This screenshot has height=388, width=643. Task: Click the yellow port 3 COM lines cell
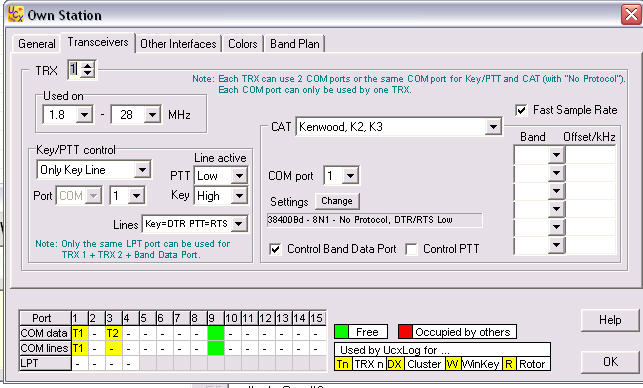pyautogui.click(x=114, y=348)
